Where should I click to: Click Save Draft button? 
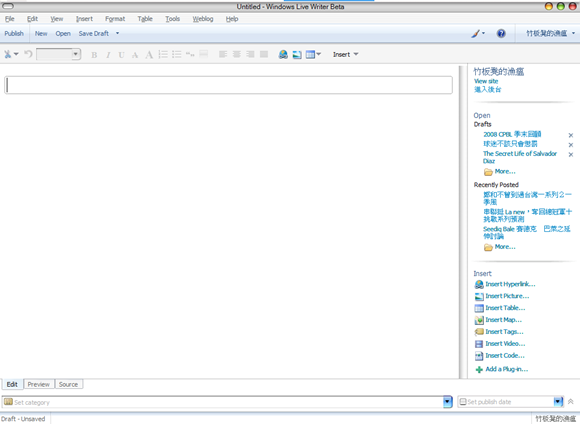pyautogui.click(x=94, y=33)
